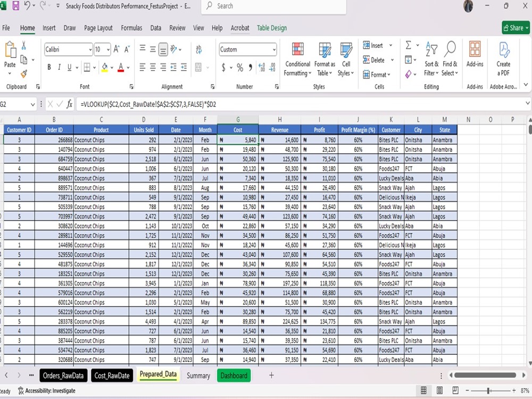Click the yellow Fill Color button
Image resolution: width=532 pixels, height=399 pixels.
click(x=104, y=67)
